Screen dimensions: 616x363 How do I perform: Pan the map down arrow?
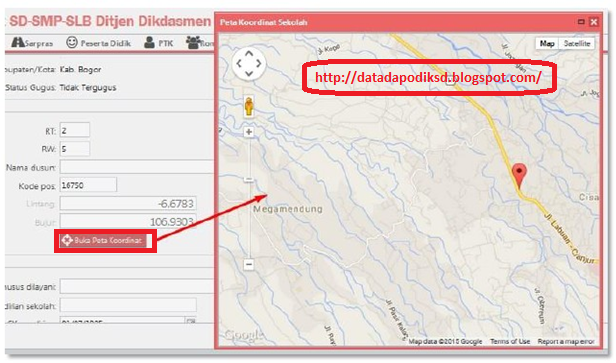coord(249,73)
